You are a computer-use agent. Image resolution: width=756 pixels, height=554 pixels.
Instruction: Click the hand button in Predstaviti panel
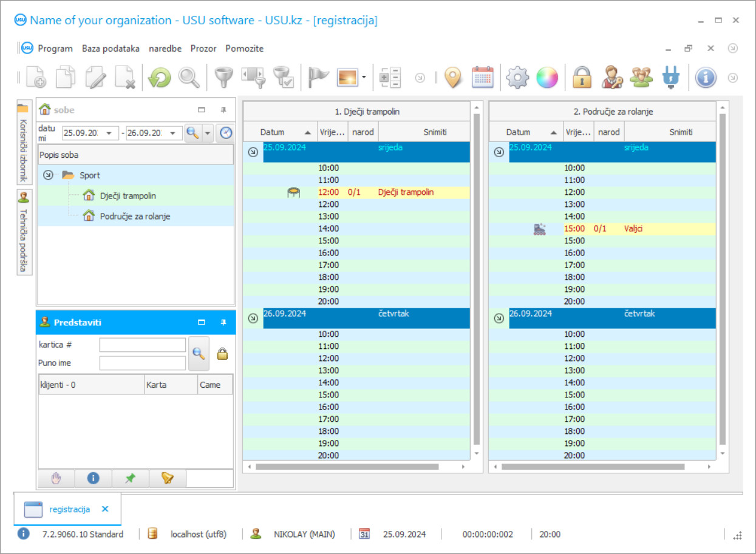(56, 478)
